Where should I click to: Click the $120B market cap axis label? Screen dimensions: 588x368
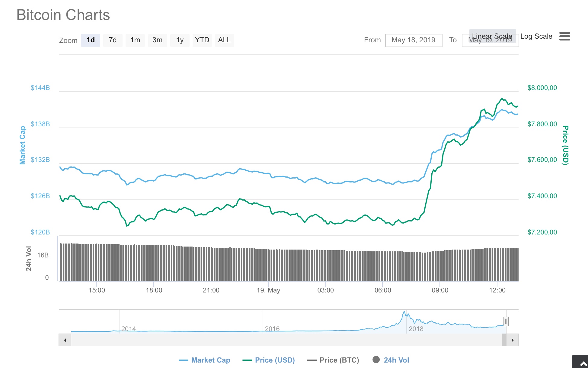click(40, 232)
